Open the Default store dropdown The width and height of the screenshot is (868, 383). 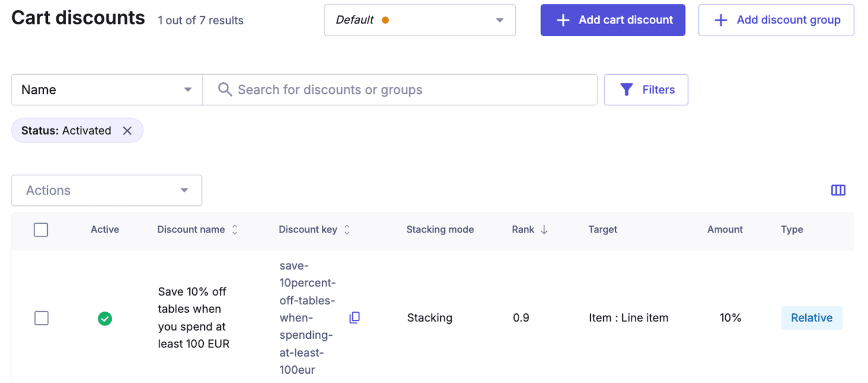420,20
